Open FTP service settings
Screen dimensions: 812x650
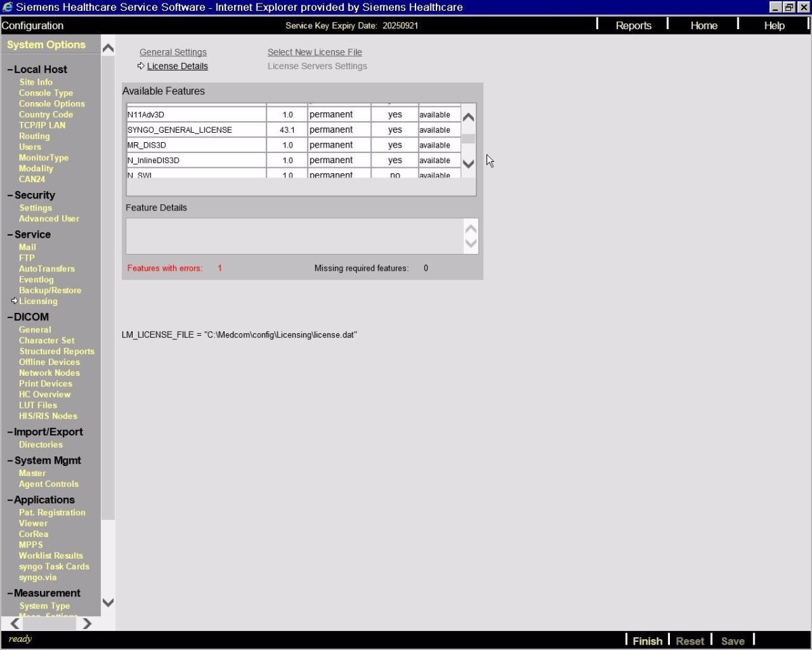tap(26, 258)
